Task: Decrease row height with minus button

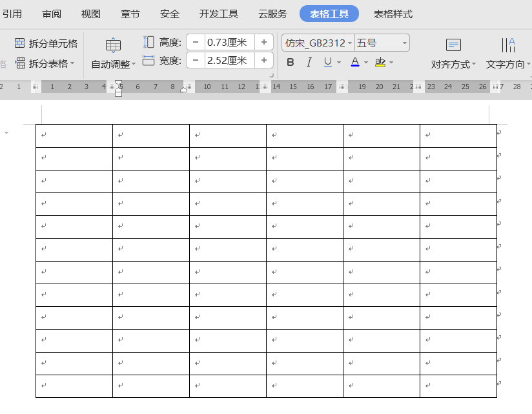Action: [x=196, y=43]
